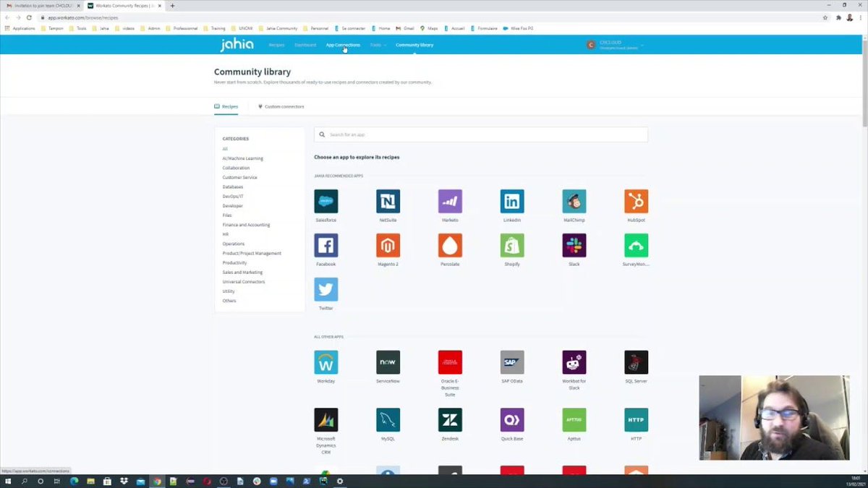Select the Salesforce app icon

coord(325,201)
